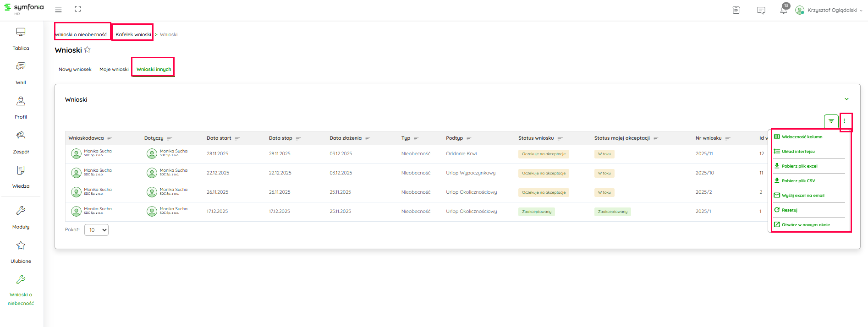Open the Zespół team icon
Image resolution: width=868 pixels, height=327 pixels.
21,136
